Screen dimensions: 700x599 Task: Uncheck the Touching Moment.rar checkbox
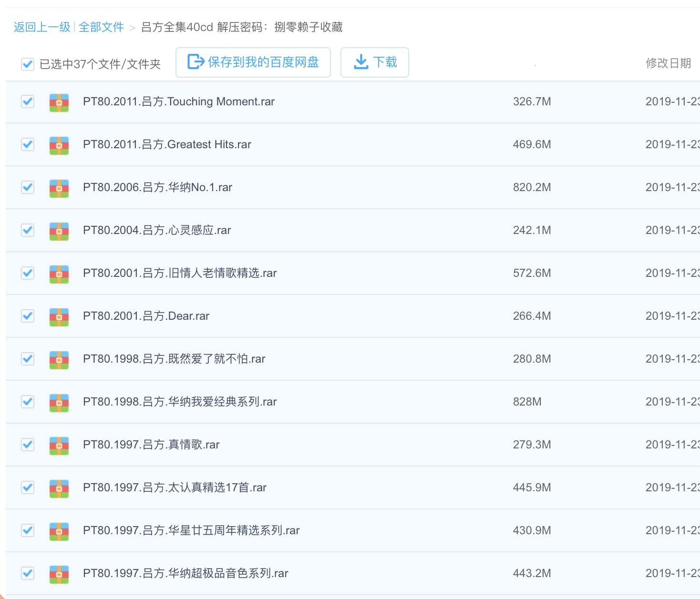coord(28,102)
